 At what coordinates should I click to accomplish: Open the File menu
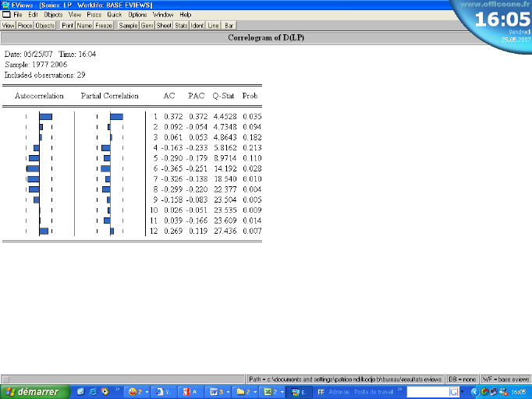[x=18, y=15]
